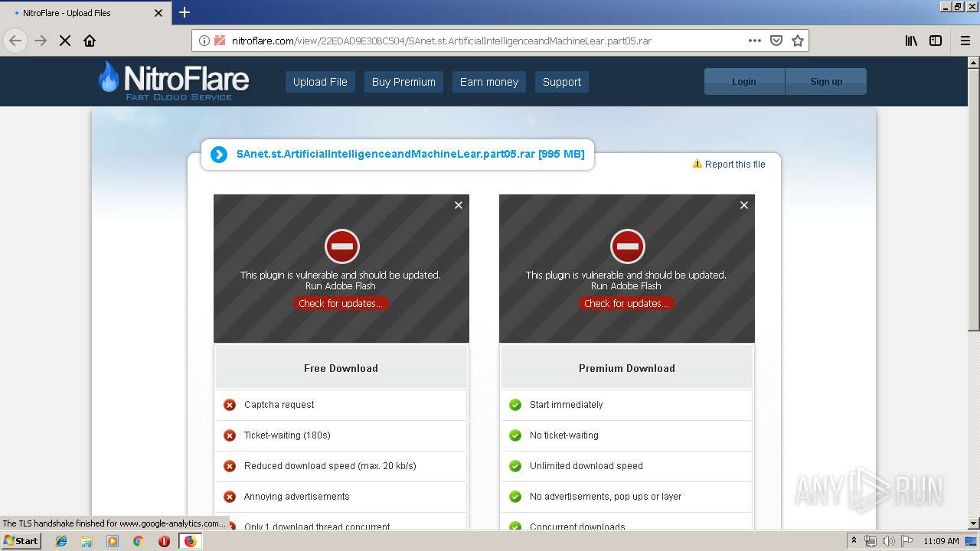Close the left Flash plugin warning box
Screen dimensions: 980x551
pyautogui.click(x=459, y=205)
